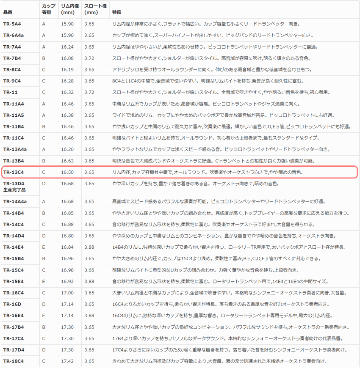Select model TR-9C4 in the table

pos(12,81)
